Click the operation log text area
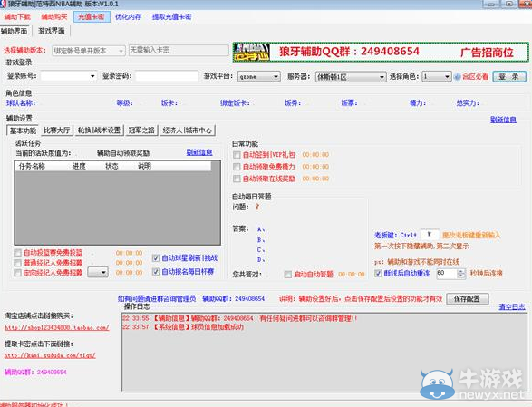This screenshot has width=532, height=407. 324,352
